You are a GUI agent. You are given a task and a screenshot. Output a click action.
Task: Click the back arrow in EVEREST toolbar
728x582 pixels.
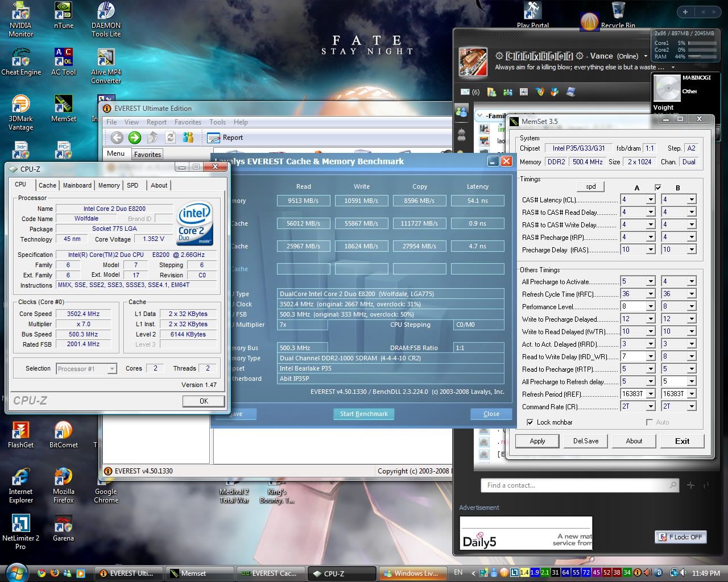point(117,137)
